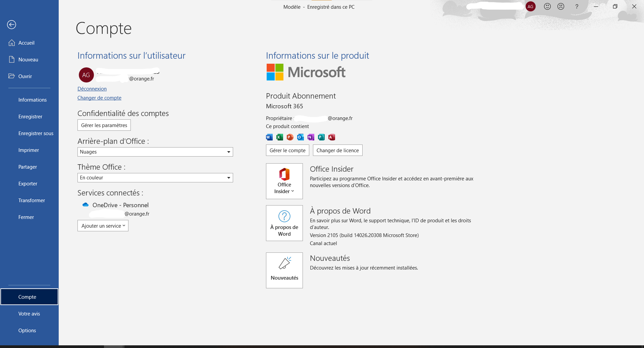Click the Version 2105 build text
The image size is (644, 348).
tap(364, 235)
